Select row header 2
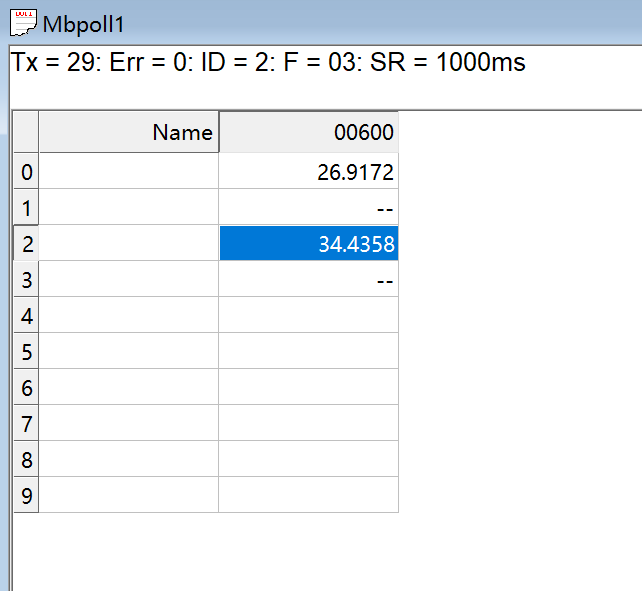This screenshot has width=642, height=591. point(26,244)
